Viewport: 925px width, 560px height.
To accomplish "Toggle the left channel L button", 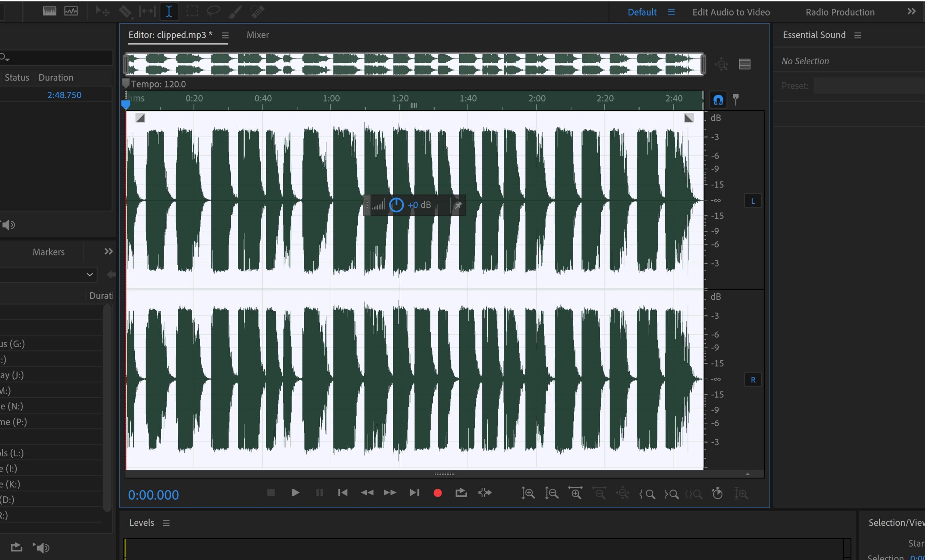I will [753, 201].
